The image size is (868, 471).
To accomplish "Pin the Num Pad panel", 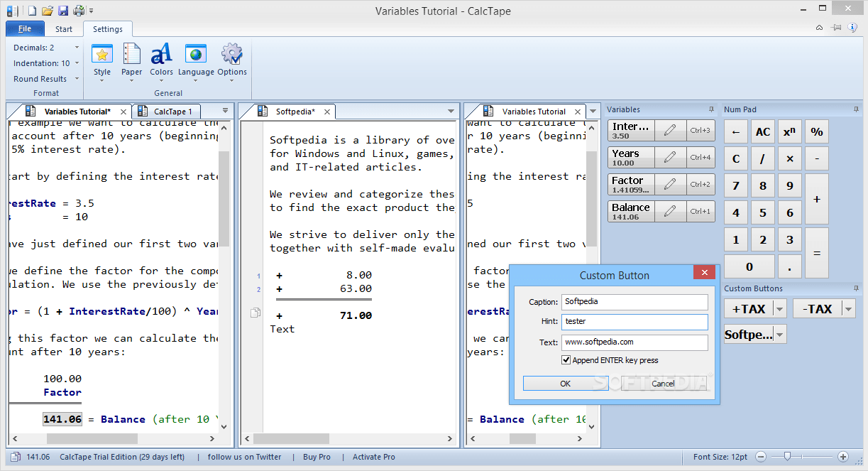I will coord(856,109).
